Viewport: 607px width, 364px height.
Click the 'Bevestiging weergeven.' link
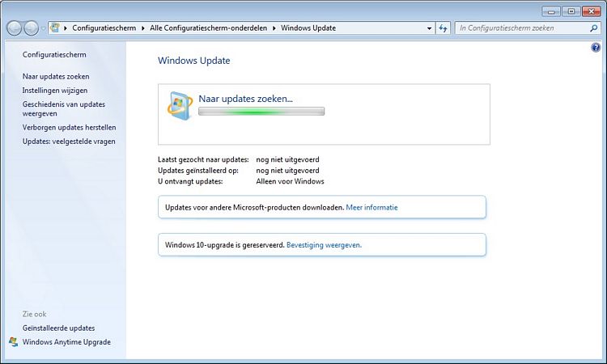[324, 245]
